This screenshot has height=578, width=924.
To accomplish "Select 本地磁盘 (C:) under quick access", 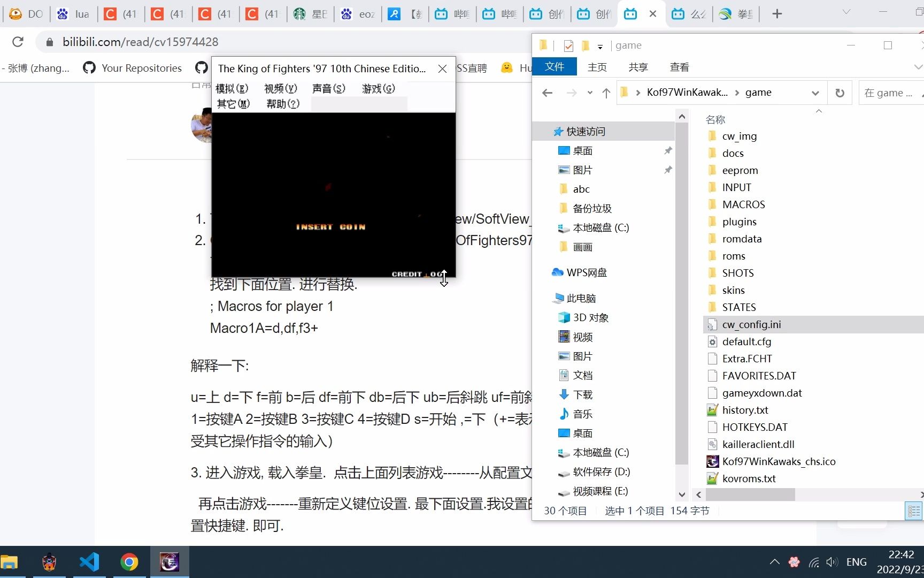I will click(x=600, y=227).
